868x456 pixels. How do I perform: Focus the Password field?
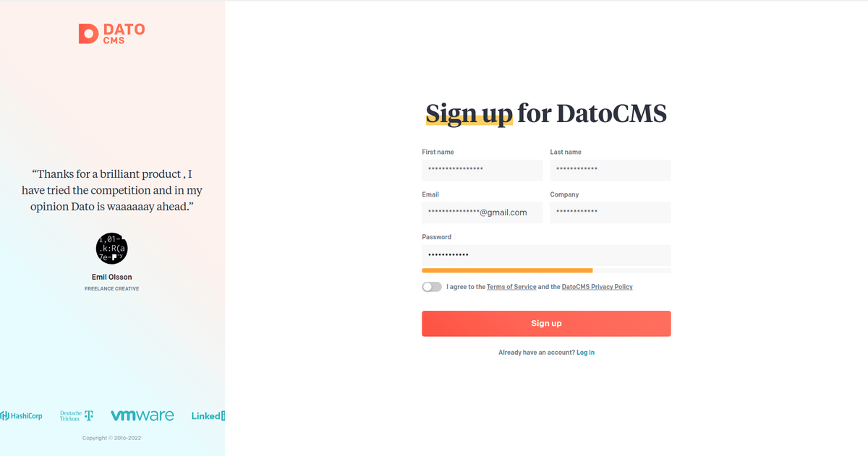(547, 255)
